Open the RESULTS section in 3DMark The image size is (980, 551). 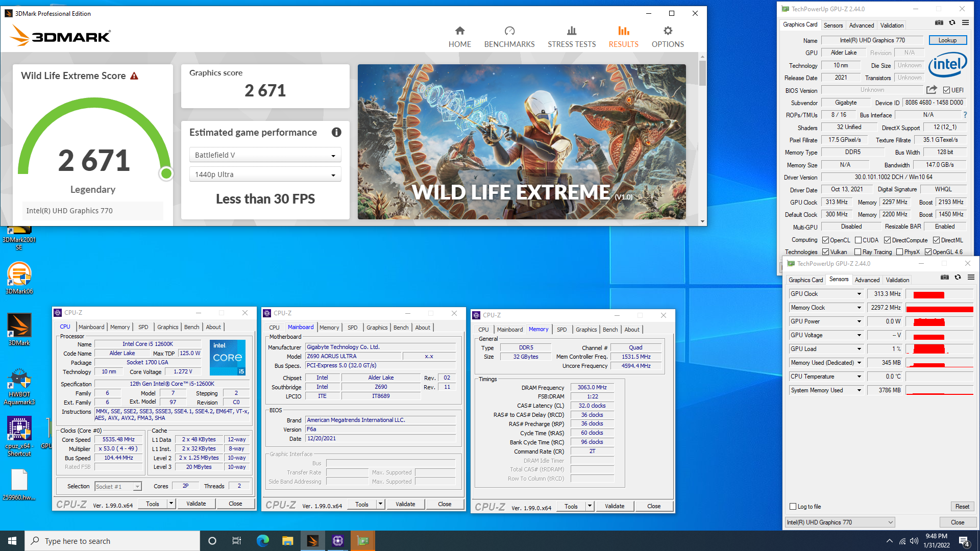tap(623, 37)
